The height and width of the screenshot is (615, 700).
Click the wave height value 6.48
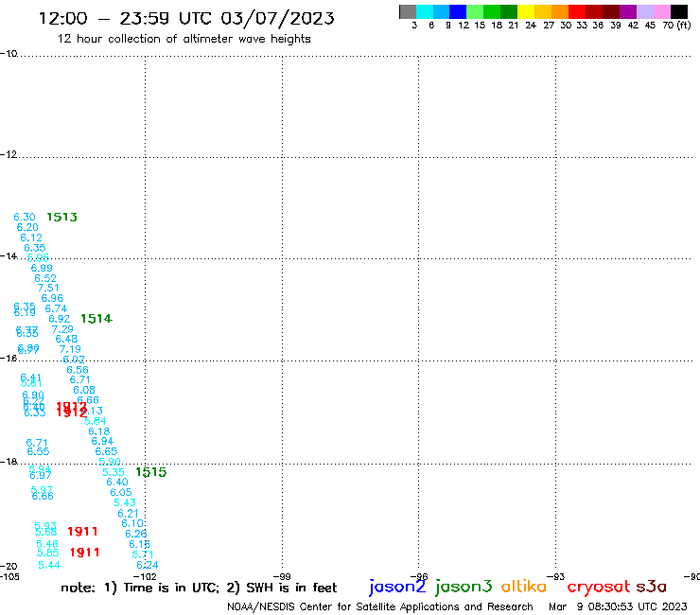[66, 339]
